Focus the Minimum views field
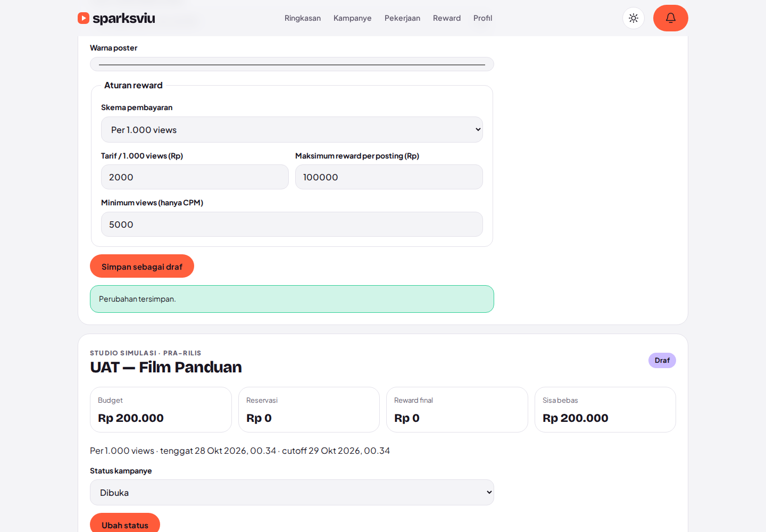Viewport: 766px width, 532px height. click(x=292, y=225)
